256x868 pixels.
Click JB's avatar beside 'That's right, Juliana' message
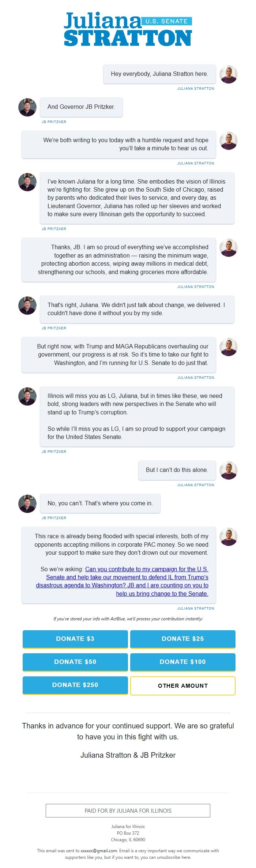coord(27,306)
